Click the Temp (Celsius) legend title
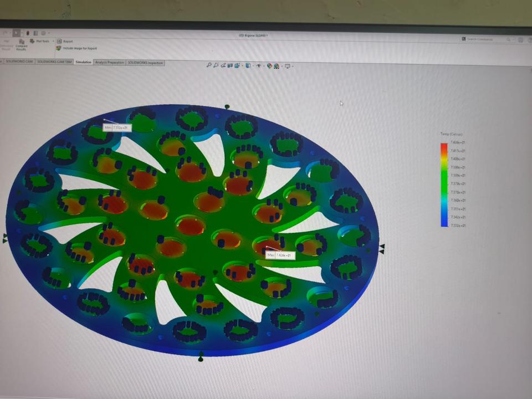532x399 pixels. (x=451, y=134)
